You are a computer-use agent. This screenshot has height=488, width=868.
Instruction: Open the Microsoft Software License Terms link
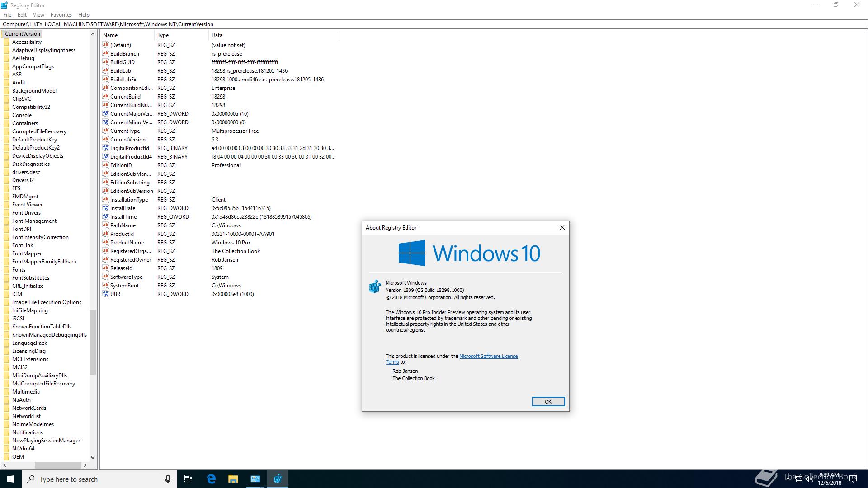pos(488,356)
